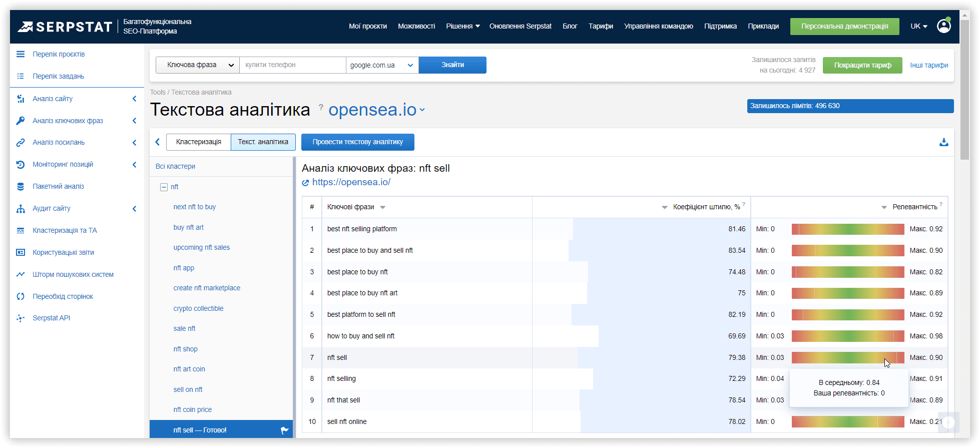The height and width of the screenshot is (448, 980).
Task: Click the hamburger icon next to Перелік проєктів
Action: pyautogui.click(x=21, y=54)
